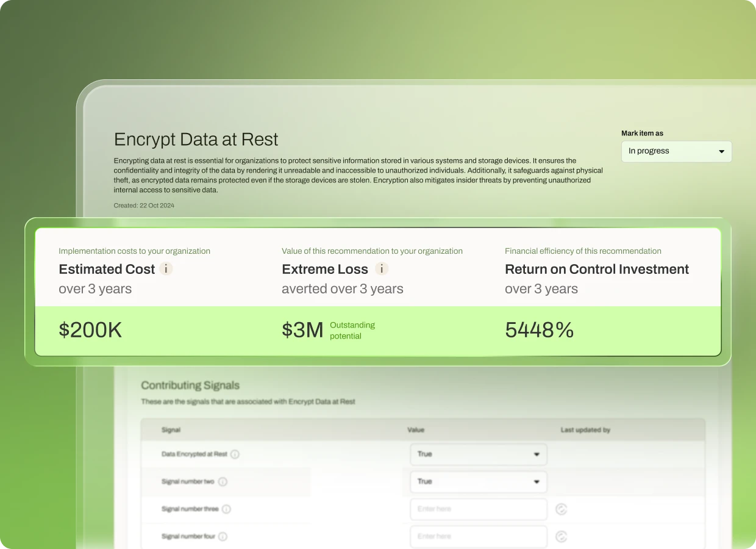The image size is (756, 549).
Task: Click the info icon beside Extreme Loss
Action: pos(382,269)
